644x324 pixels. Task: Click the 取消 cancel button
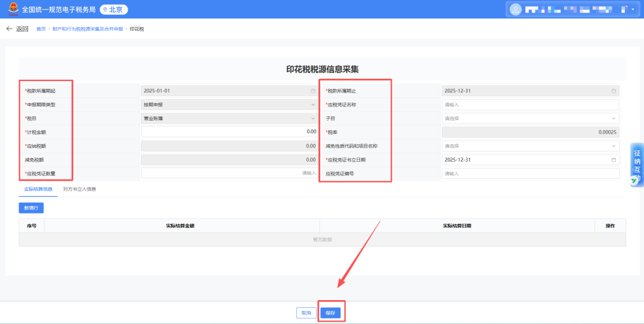coord(306,313)
